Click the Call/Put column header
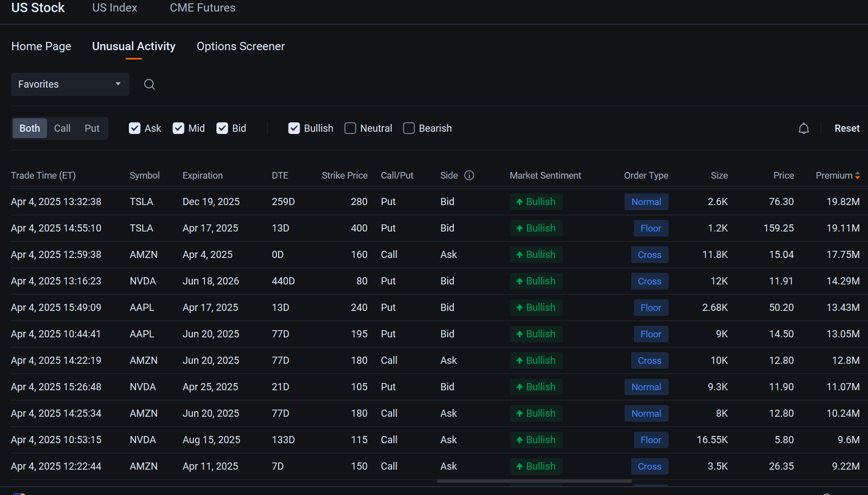 397,175
